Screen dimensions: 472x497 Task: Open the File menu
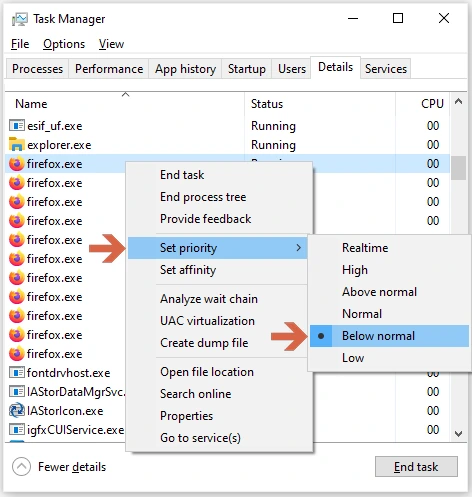pos(20,44)
